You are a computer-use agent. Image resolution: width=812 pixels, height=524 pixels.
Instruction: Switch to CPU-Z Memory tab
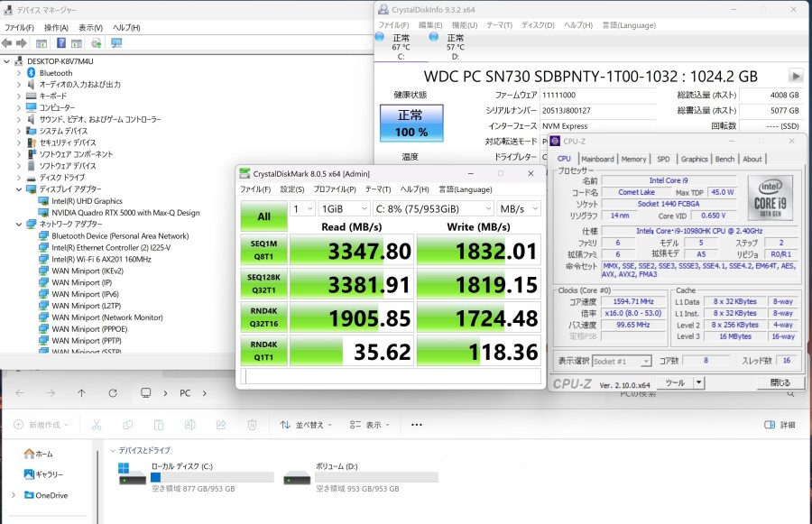[634, 159]
